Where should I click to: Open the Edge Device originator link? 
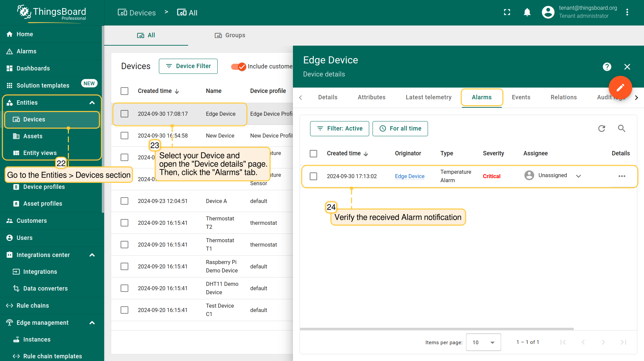(x=410, y=176)
